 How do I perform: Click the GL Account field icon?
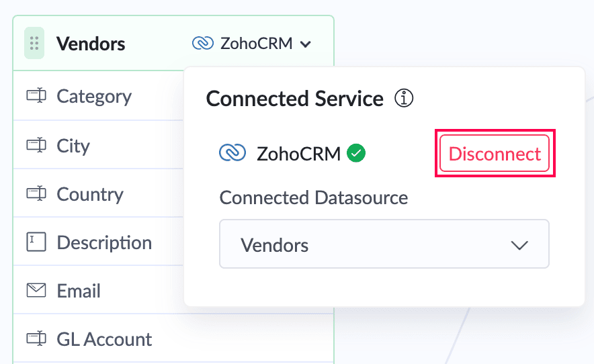[36, 338]
